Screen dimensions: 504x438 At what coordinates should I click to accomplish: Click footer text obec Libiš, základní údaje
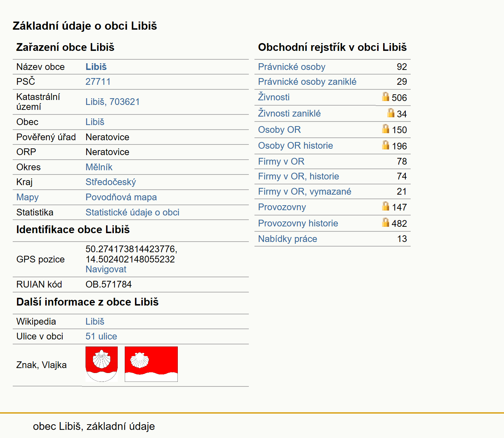[94, 426]
